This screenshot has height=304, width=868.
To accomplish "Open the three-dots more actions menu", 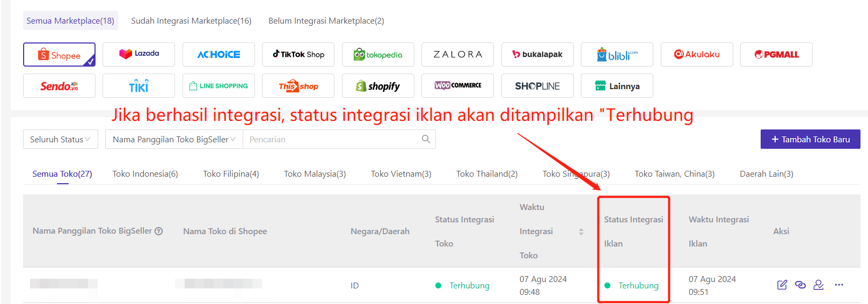I will pos(839,285).
